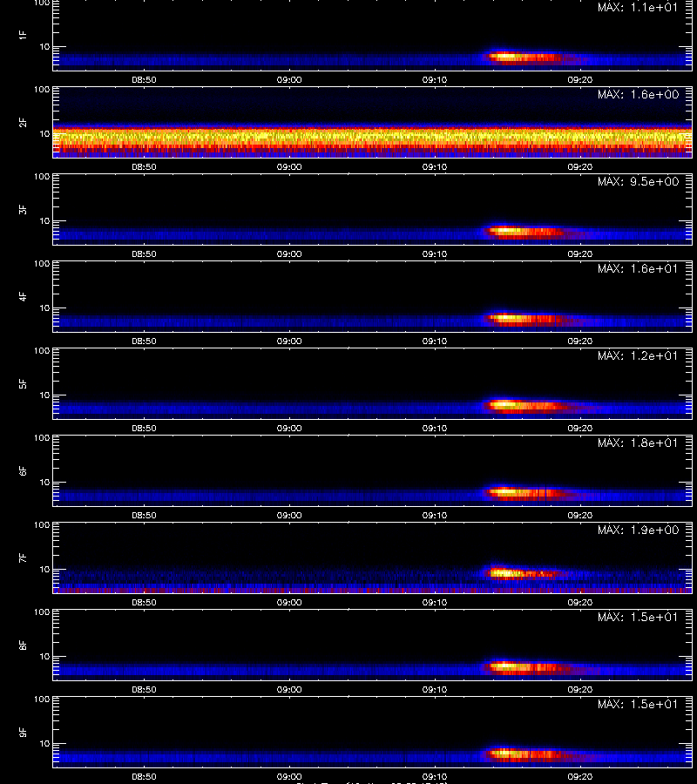Select the 100 y-axis label of panel 4F
This screenshot has height=784, width=697.
click(42, 263)
